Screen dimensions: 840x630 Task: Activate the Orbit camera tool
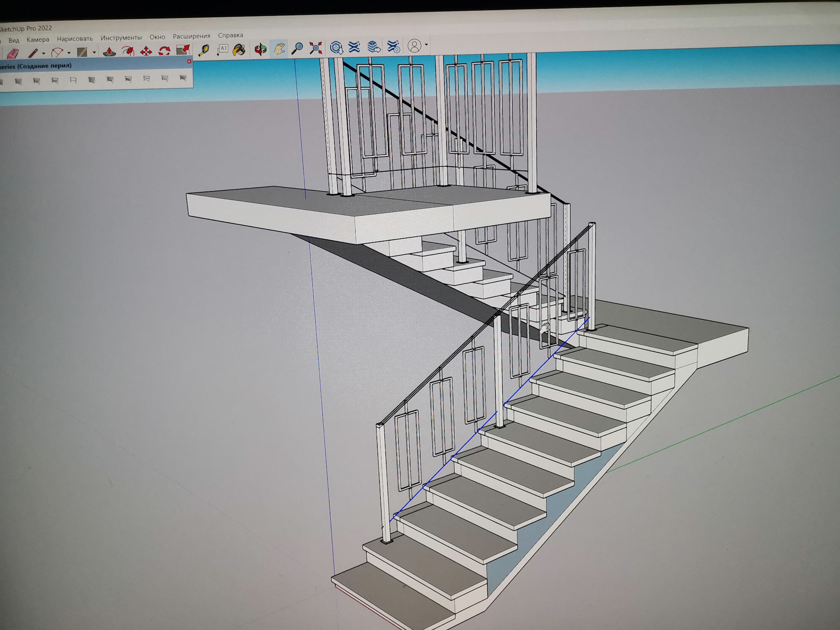260,49
